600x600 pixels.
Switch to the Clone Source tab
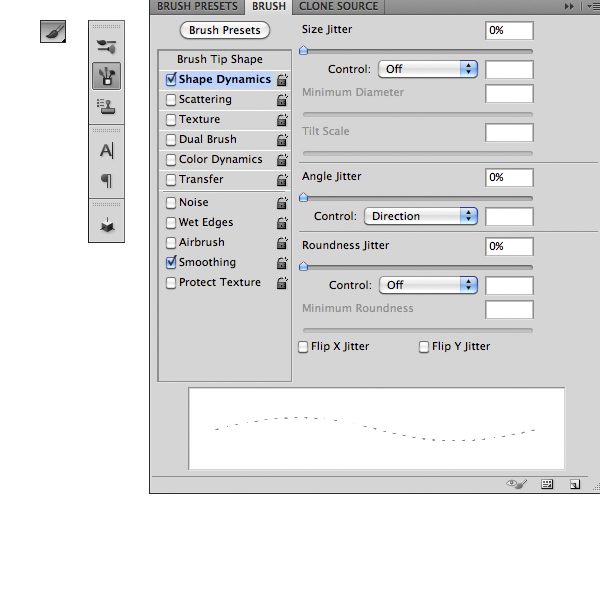(x=339, y=6)
